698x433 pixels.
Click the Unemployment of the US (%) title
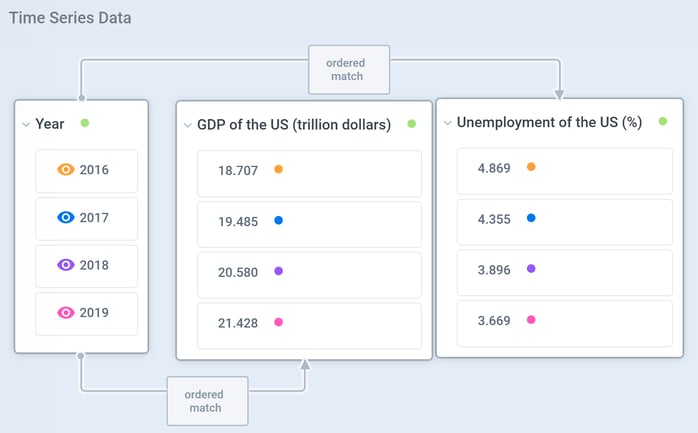pos(549,122)
